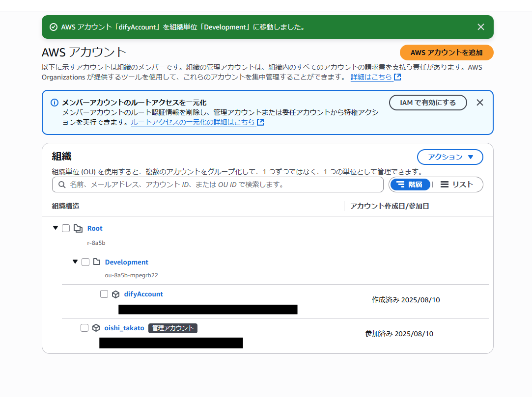This screenshot has width=532, height=397.
Task: Open the Root link
Action: click(x=95, y=229)
